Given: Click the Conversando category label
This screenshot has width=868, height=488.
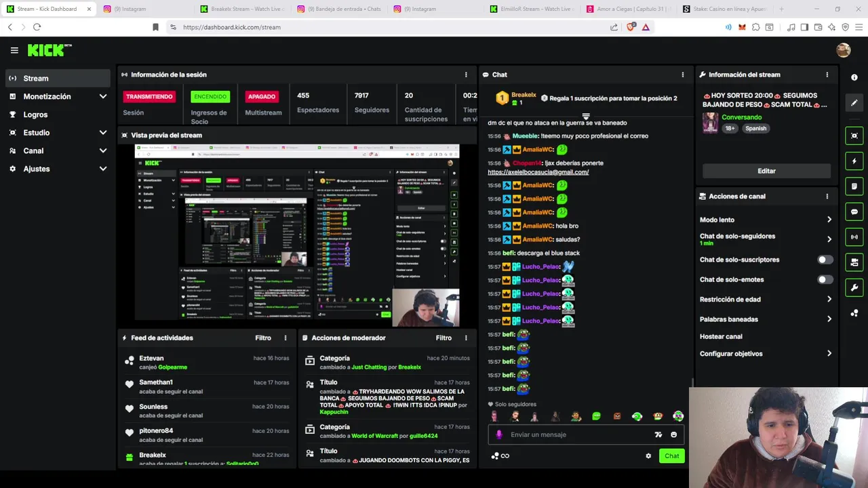Looking at the screenshot, I should [742, 117].
